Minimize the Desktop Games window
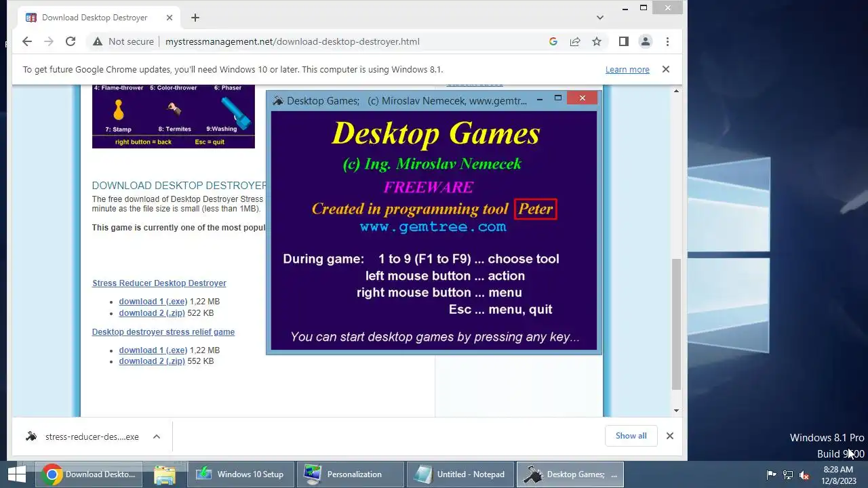 [x=540, y=98]
